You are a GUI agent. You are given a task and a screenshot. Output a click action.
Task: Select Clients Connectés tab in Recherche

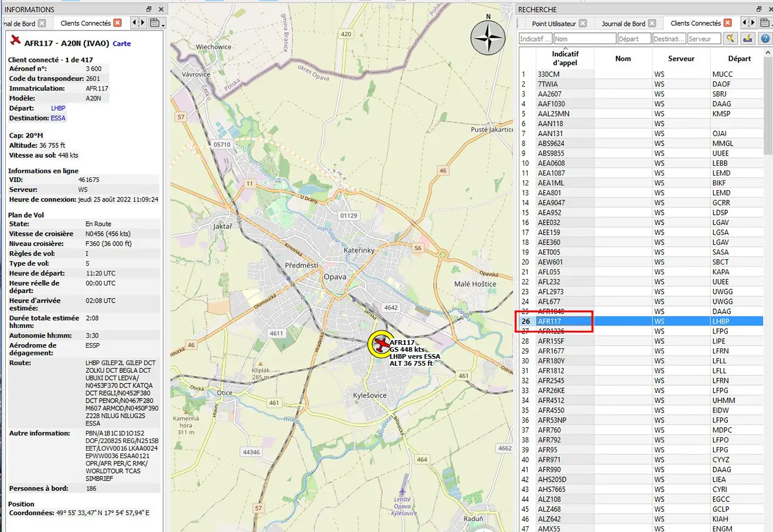[x=695, y=23]
